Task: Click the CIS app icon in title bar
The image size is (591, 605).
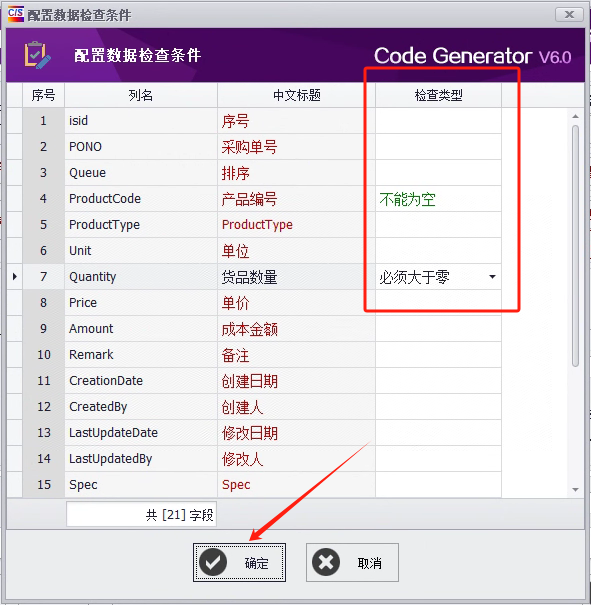Action: coord(16,14)
